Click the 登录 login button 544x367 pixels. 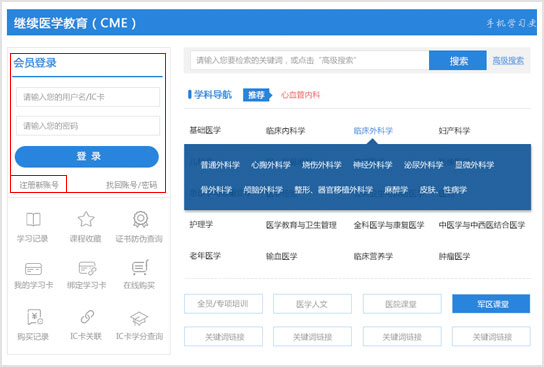pos(87,156)
